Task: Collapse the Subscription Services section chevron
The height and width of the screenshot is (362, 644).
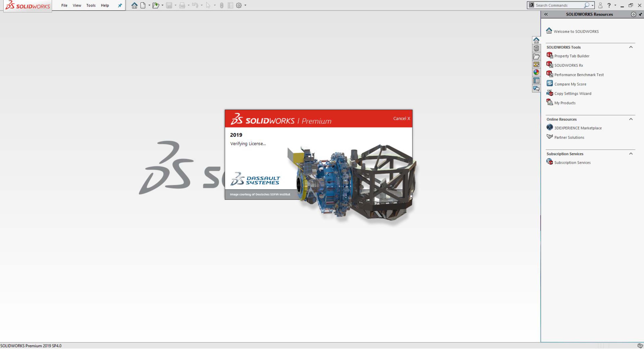Action: [x=631, y=154]
